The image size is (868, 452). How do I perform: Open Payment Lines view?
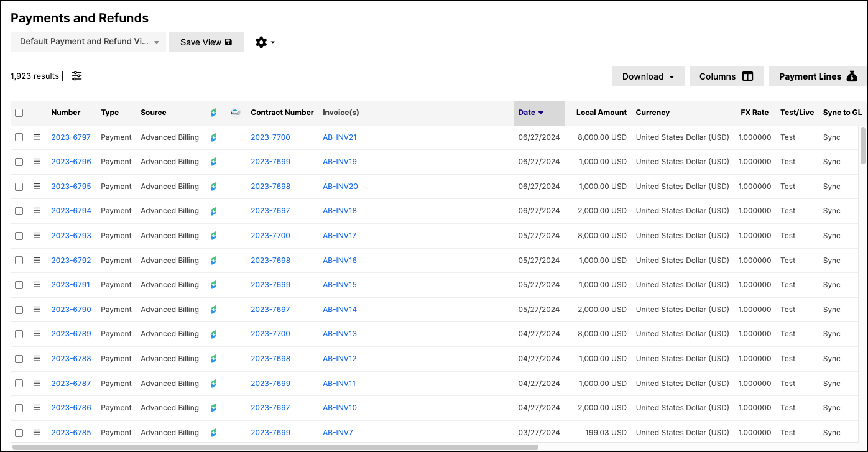818,76
